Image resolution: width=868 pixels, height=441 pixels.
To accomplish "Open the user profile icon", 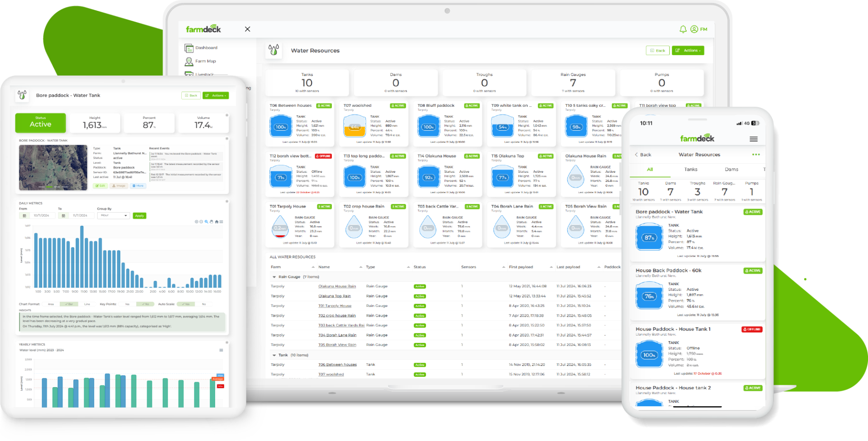I will pos(694,29).
